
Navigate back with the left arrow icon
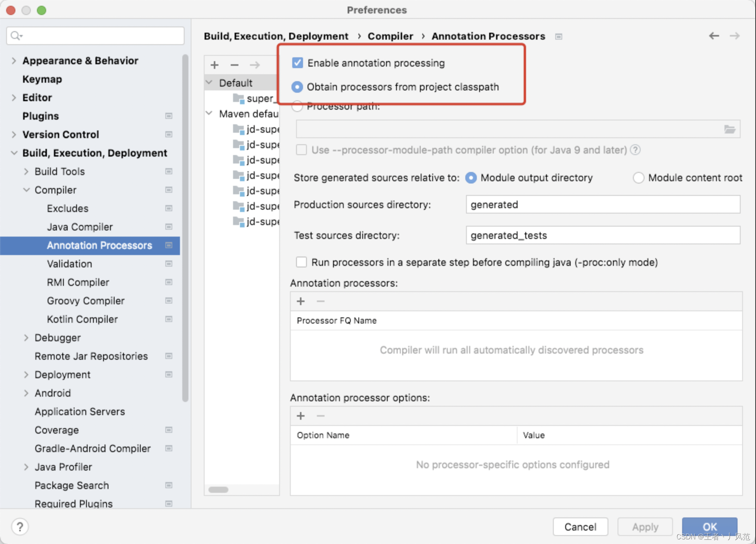714,36
